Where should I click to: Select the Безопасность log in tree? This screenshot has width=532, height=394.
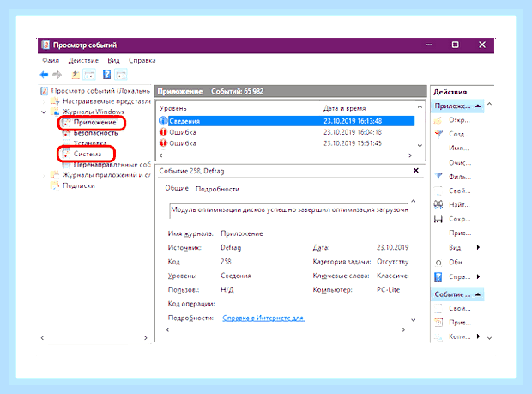coord(95,133)
